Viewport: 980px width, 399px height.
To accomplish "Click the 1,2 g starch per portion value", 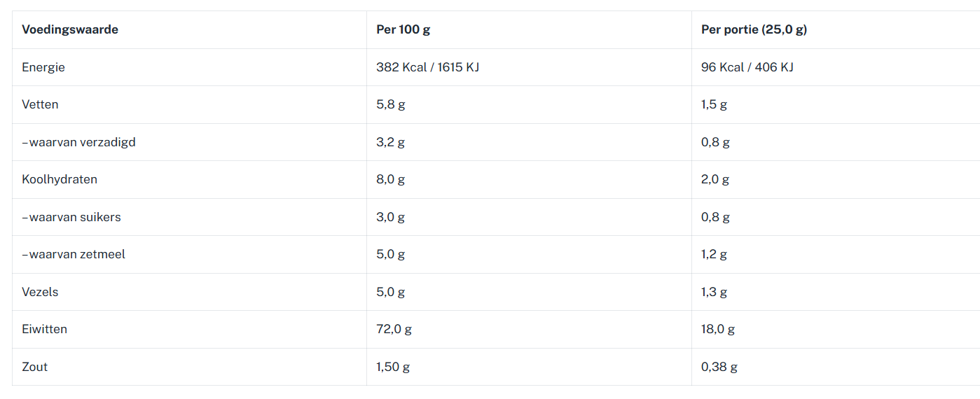I will pyautogui.click(x=714, y=254).
